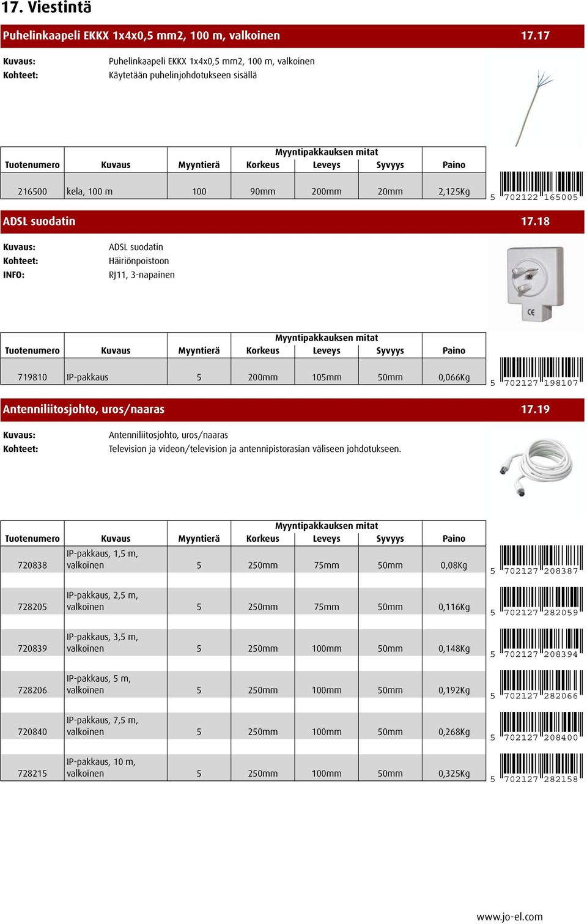
Task: Select the 'kela, 100 m' description cell
Action: (90, 191)
